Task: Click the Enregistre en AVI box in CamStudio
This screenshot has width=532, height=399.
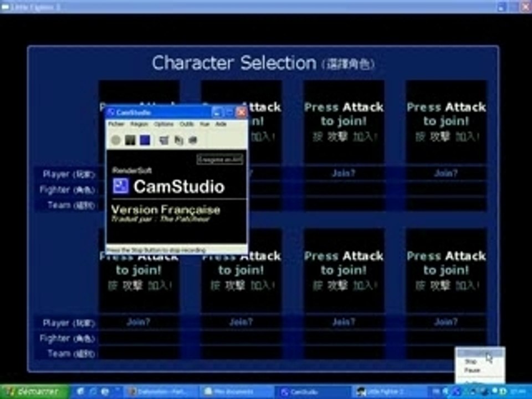Action: pos(220,160)
